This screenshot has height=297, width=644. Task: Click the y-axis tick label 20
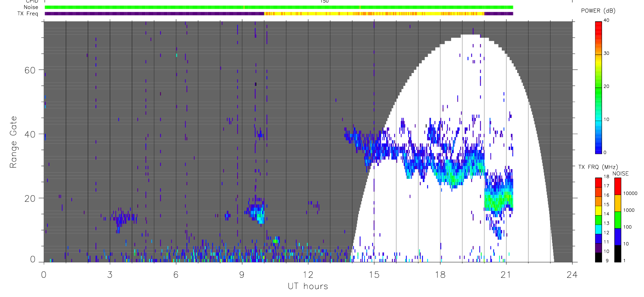coord(30,198)
